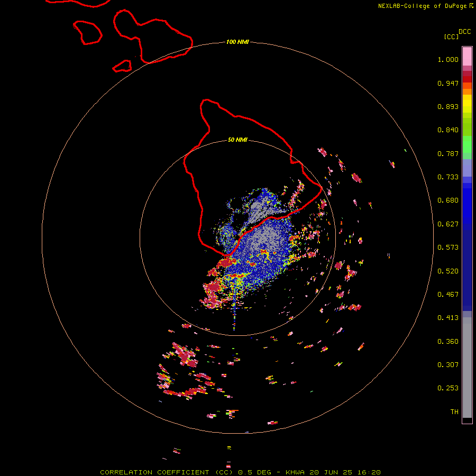
Task: Select the 0.467 scale label
Action: point(448,295)
